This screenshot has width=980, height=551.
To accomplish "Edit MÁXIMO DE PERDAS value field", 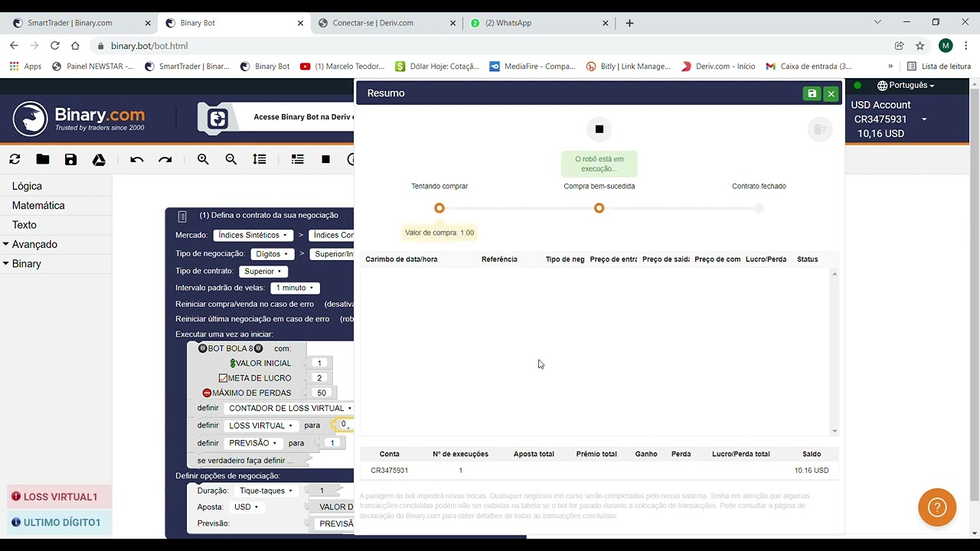I will click(x=322, y=393).
